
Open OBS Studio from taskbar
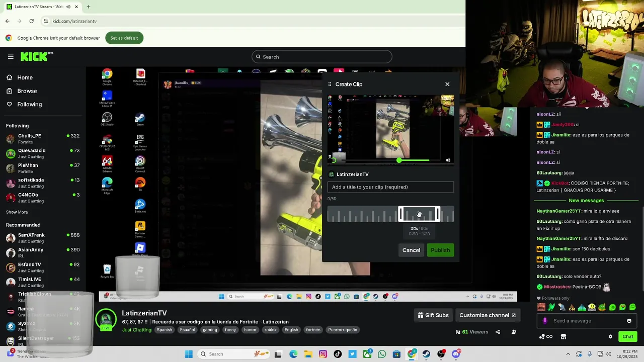click(441, 354)
